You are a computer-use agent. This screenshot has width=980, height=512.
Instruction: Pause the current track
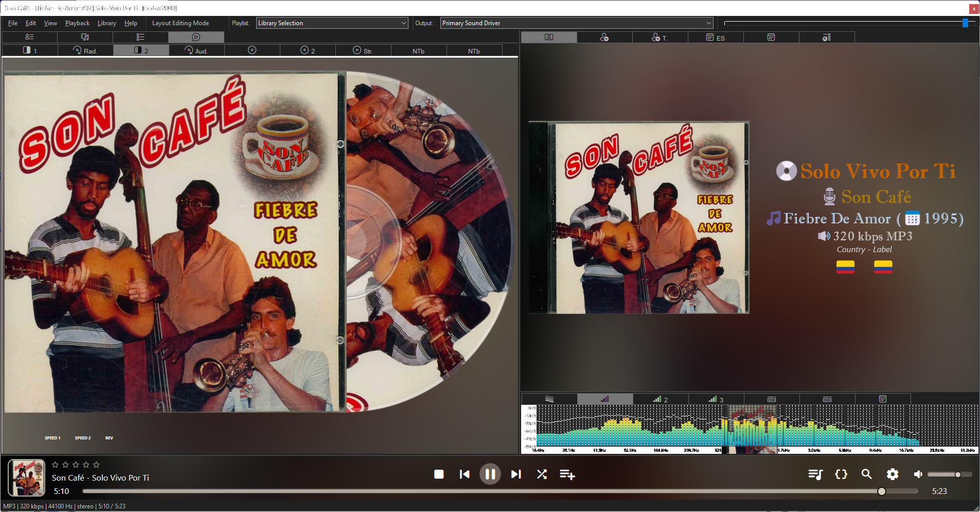490,474
